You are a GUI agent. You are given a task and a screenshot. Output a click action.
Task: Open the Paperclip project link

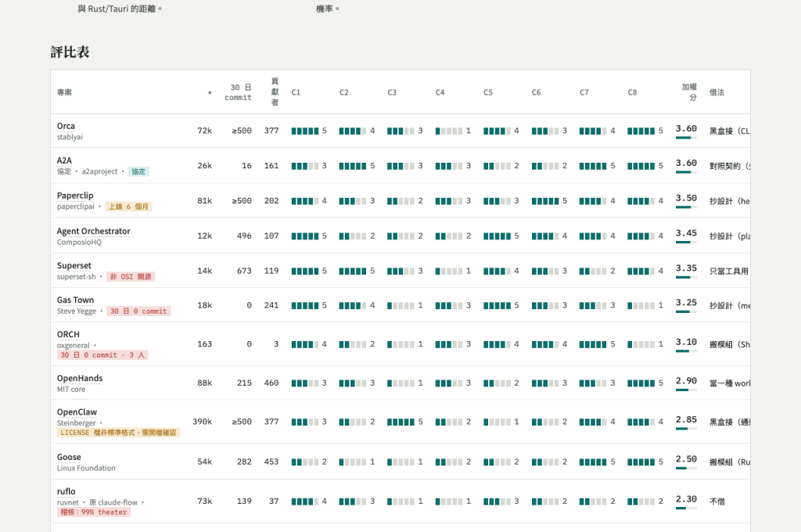tap(75, 196)
